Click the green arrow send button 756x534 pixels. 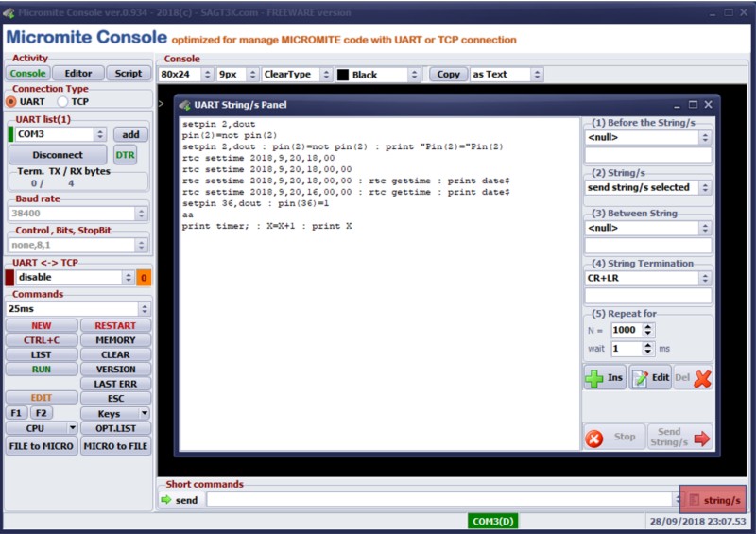pos(180,500)
